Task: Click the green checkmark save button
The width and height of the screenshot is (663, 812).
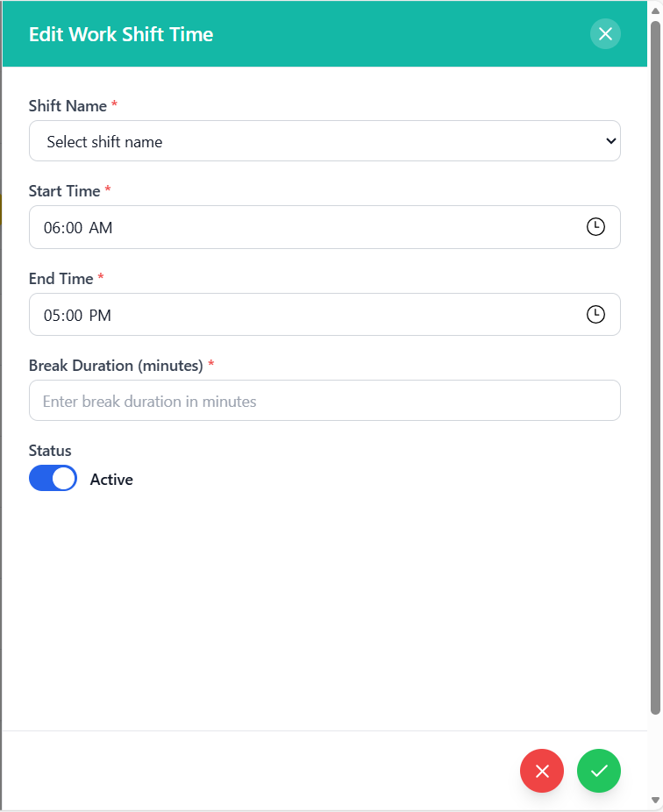Action: pyautogui.click(x=599, y=772)
